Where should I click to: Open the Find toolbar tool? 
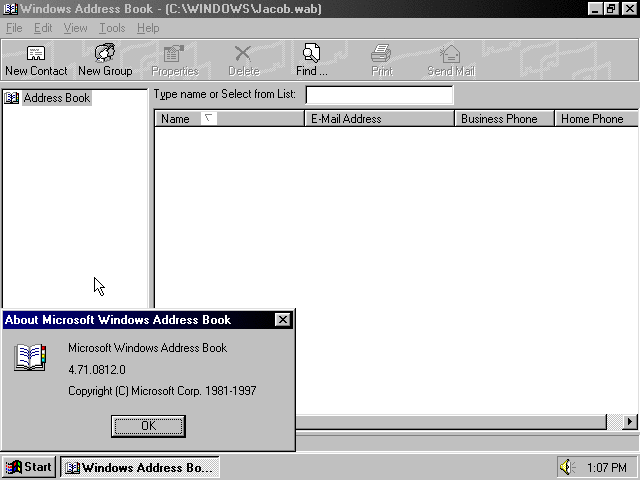click(x=311, y=60)
